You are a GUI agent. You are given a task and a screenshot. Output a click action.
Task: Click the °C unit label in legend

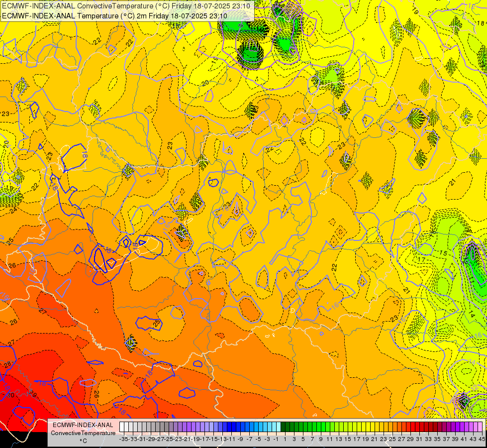[x=83, y=441]
